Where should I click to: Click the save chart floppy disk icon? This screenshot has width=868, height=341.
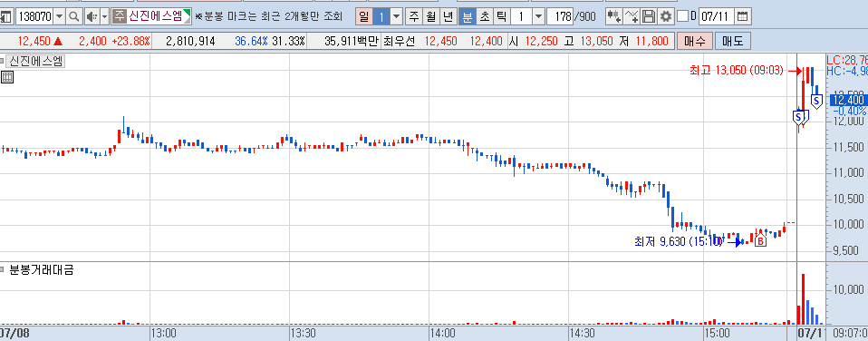click(x=649, y=16)
